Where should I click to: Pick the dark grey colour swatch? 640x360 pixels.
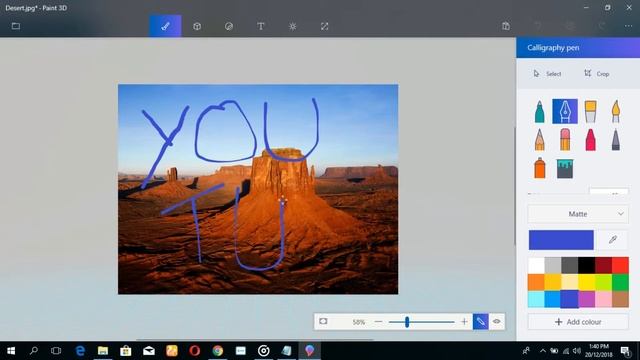click(569, 265)
